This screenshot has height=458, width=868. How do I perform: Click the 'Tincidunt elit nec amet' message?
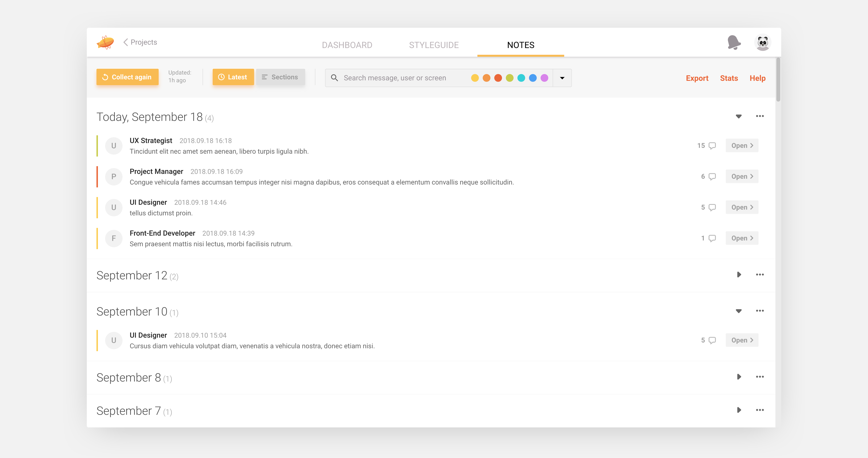219,152
